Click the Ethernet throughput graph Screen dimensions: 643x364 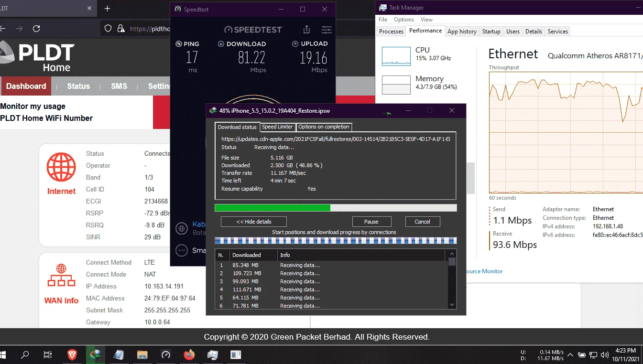coord(566,132)
